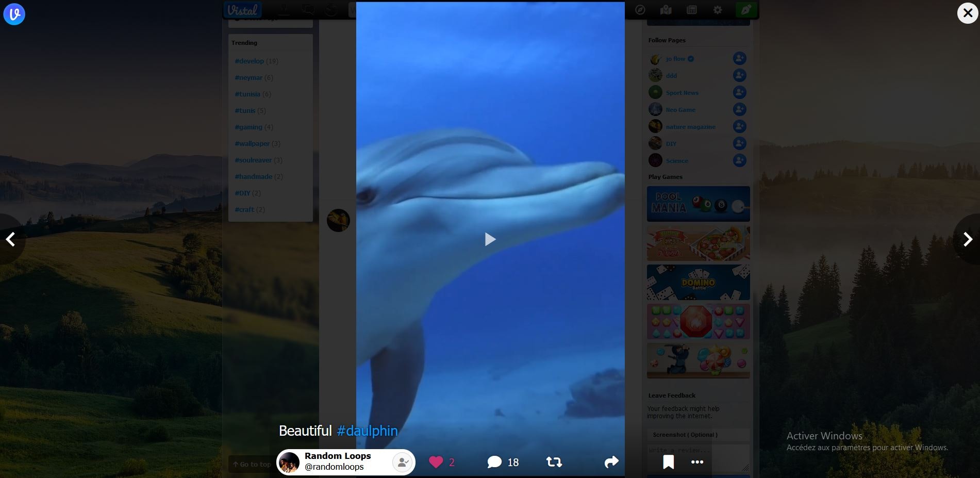Open #DIY trending tag
Viewport: 980px width, 478px height.
pyautogui.click(x=242, y=193)
